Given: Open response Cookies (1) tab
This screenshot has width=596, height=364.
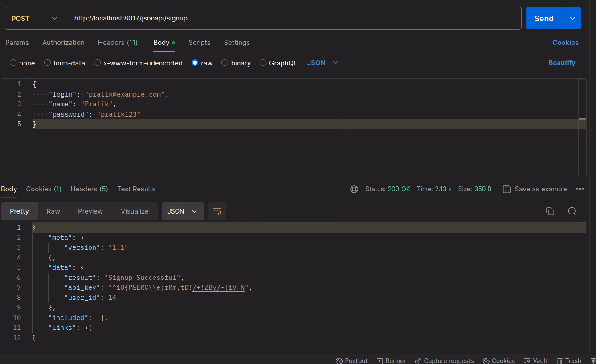Looking at the screenshot, I should pyautogui.click(x=44, y=189).
